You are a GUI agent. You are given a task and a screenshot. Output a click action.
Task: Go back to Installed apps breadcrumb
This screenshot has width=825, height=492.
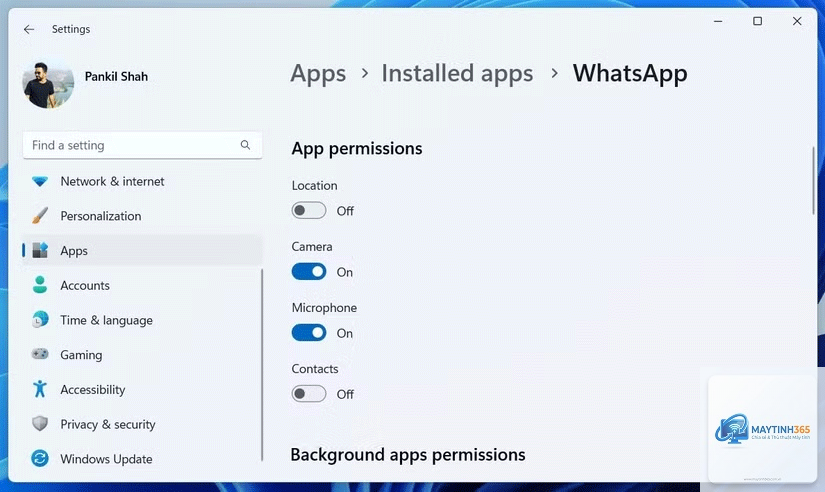pos(457,73)
